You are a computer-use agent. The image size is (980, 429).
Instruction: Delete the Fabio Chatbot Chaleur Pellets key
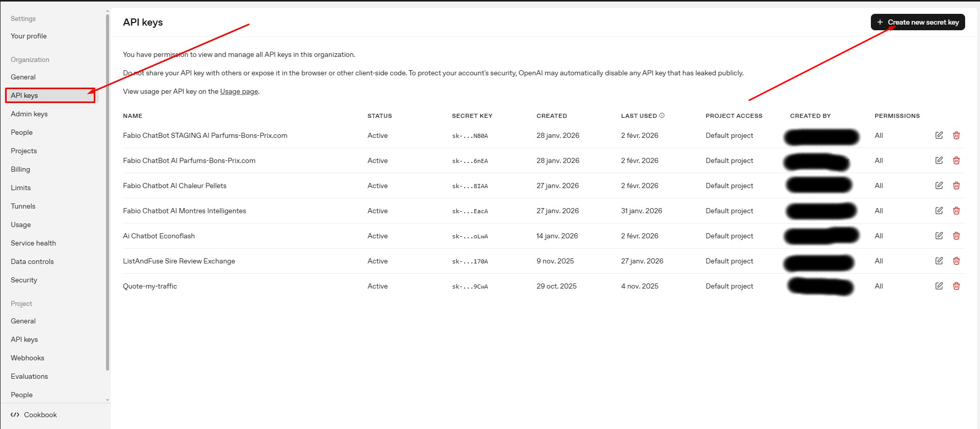coord(956,186)
